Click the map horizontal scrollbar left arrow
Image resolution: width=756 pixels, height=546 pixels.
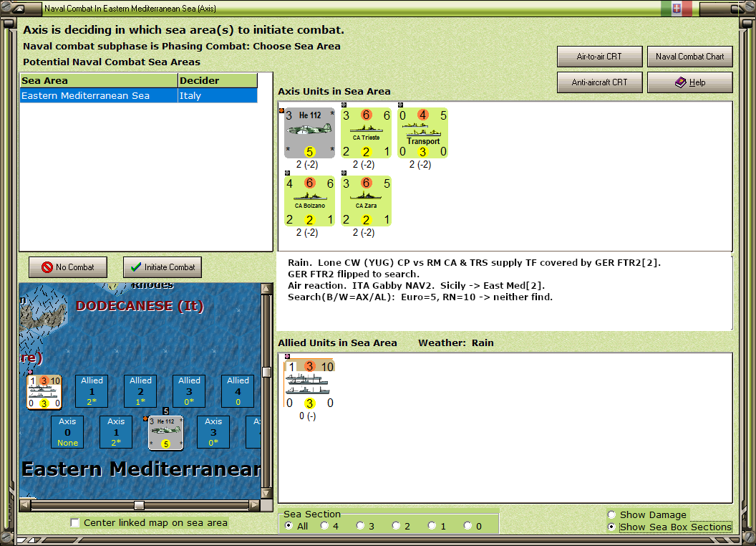point(25,505)
